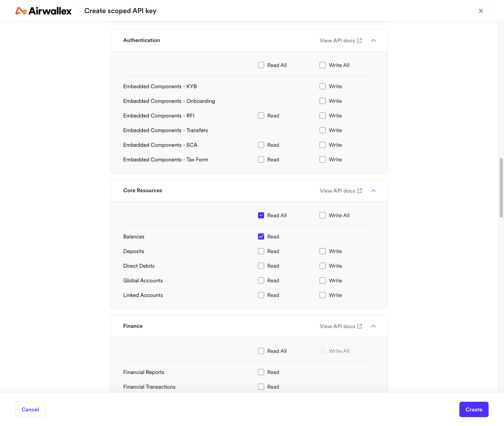Screen dimensions: 504x426
Task: Enable Write for Embedded Components - RFI
Action: [x=323, y=116]
